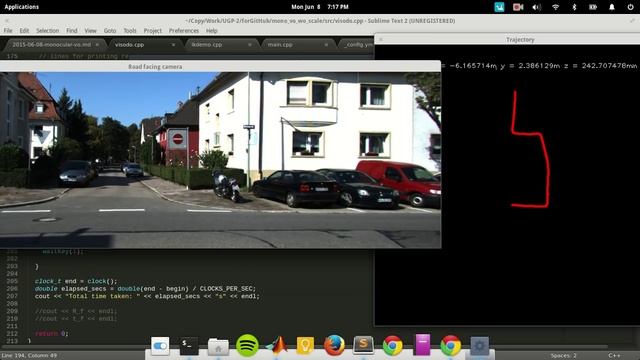Open the power session indicator

(x=630, y=7)
